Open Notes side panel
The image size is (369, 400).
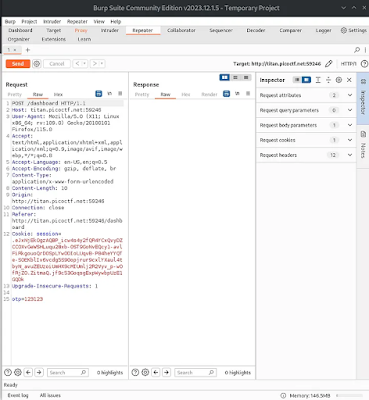[363, 145]
